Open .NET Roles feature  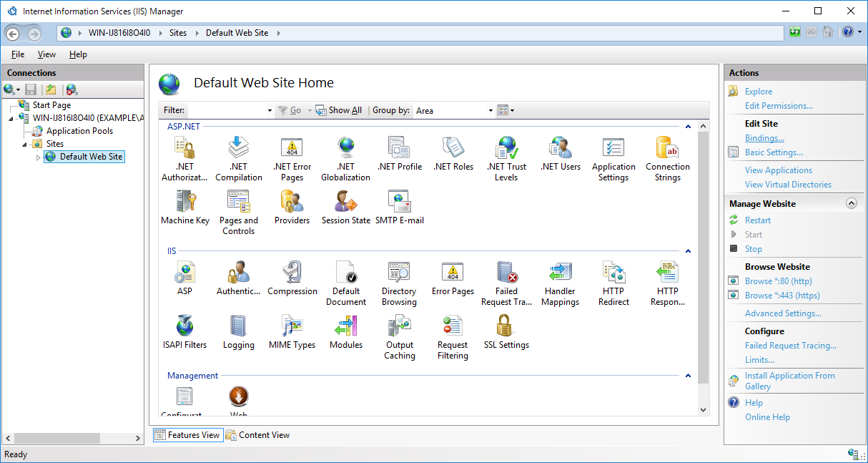[453, 154]
